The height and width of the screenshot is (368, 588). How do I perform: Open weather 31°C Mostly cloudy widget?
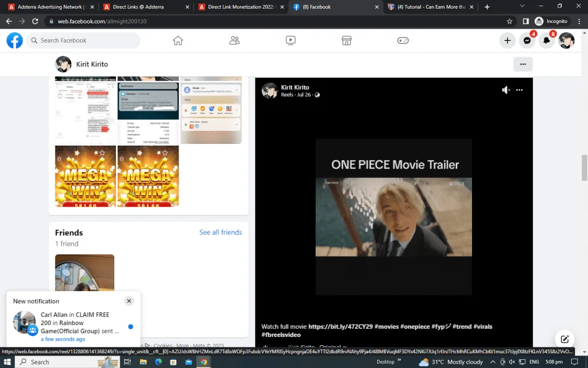tap(451, 362)
